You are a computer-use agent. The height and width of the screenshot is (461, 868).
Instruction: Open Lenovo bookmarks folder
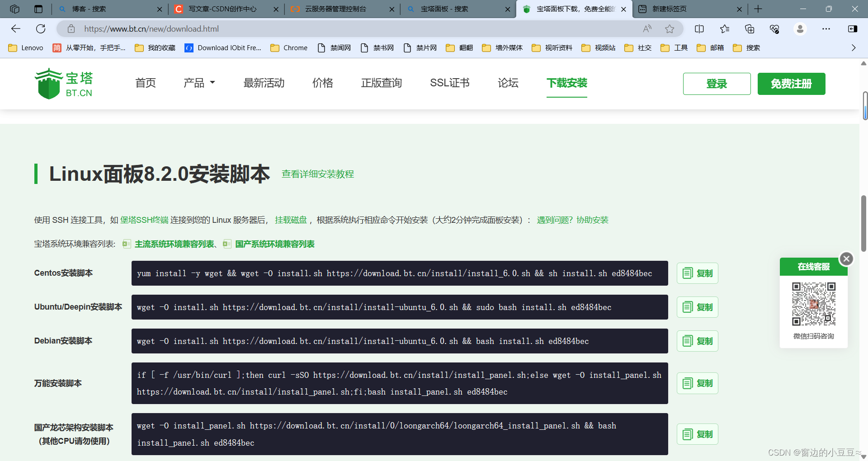pyautogui.click(x=26, y=48)
